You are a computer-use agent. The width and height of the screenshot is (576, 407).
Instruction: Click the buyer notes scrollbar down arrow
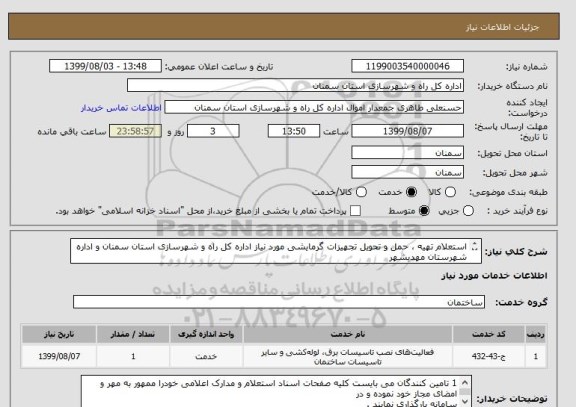(x=465, y=402)
